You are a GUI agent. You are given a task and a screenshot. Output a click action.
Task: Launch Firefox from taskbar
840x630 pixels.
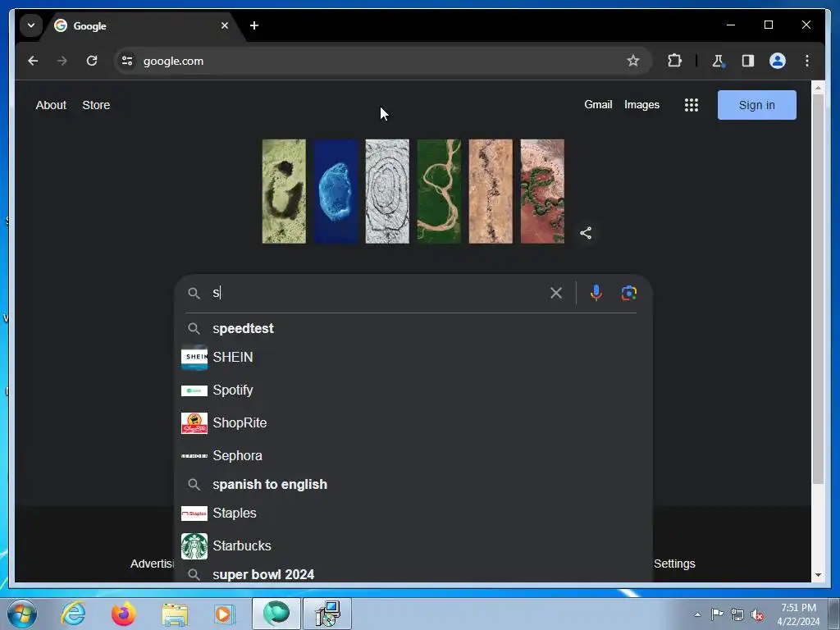[x=123, y=614]
